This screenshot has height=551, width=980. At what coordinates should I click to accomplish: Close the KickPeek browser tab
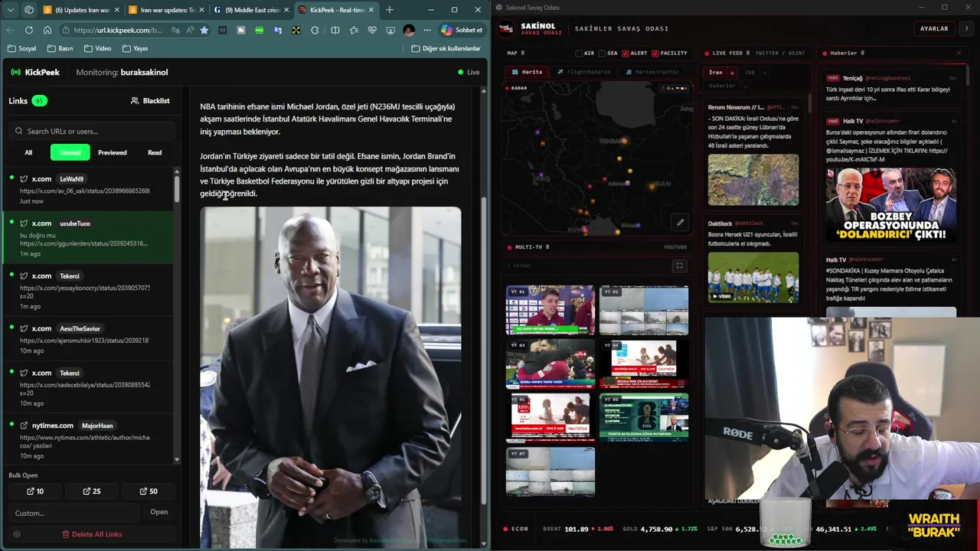(x=371, y=10)
